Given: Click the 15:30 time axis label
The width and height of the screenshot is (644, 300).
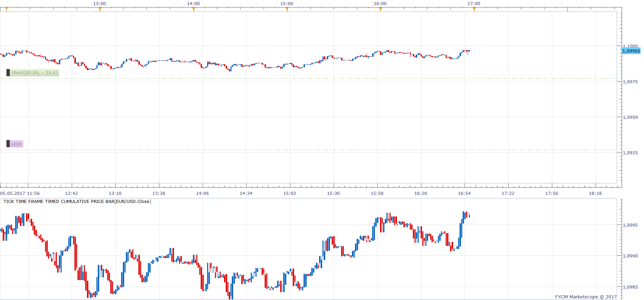Looking at the screenshot, I should pos(333,193).
